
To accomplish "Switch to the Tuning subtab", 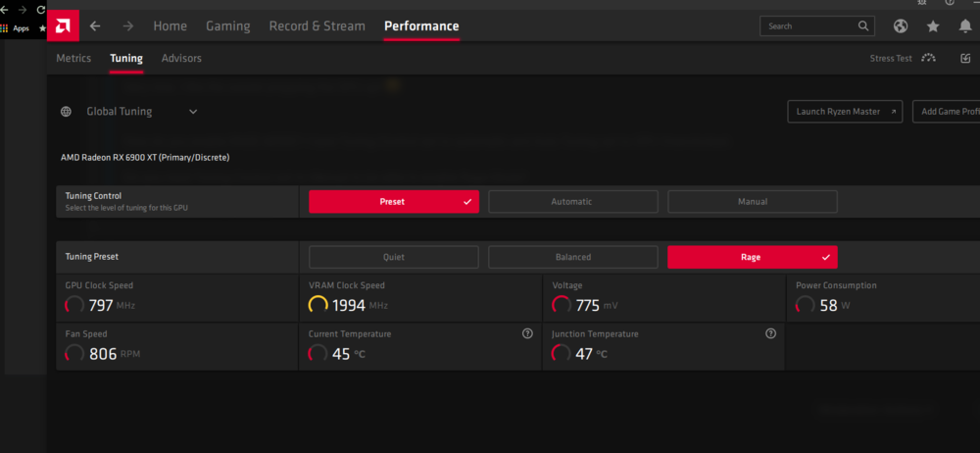I will (x=126, y=58).
